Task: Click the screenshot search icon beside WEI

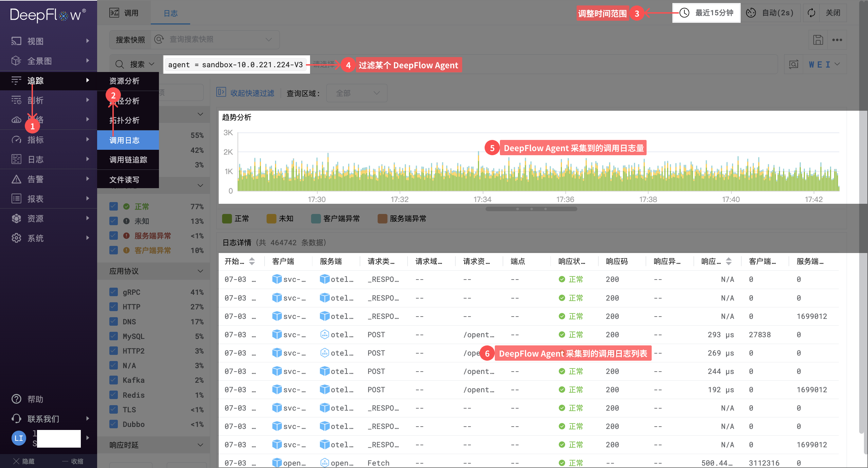Action: point(794,64)
